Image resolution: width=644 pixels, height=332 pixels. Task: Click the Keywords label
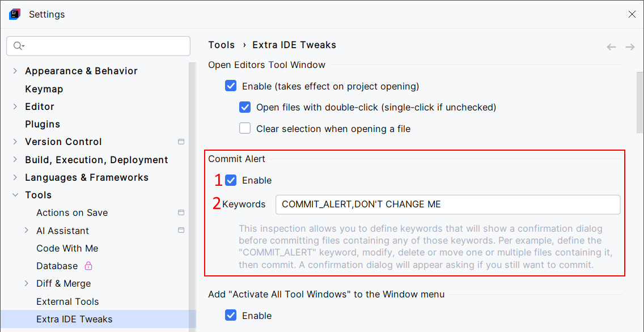(x=244, y=204)
